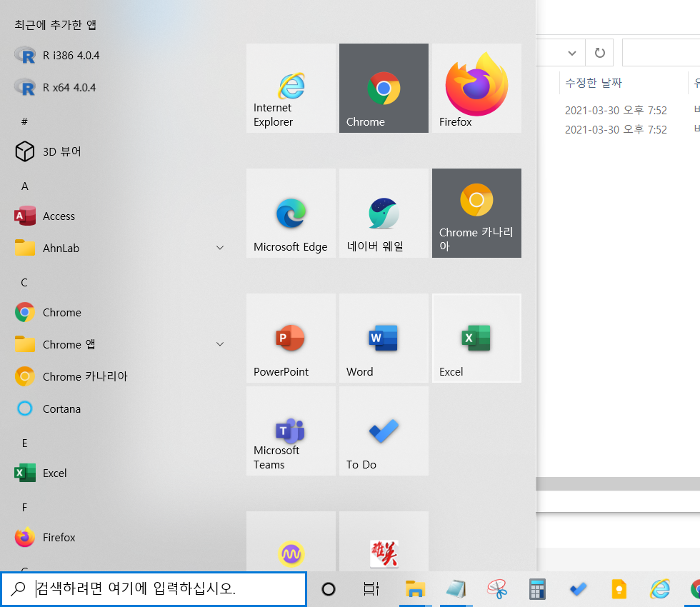Refresh the File Explorer window

click(599, 53)
